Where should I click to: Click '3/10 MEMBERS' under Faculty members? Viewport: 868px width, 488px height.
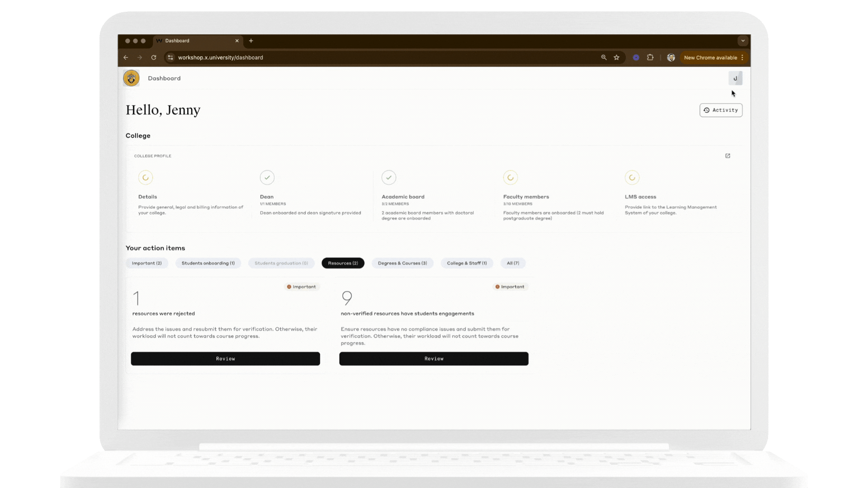pyautogui.click(x=518, y=204)
